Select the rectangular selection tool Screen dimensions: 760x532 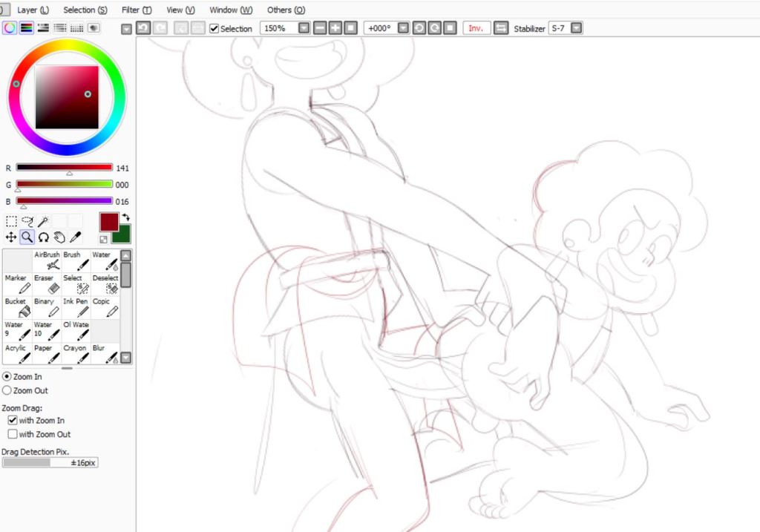tap(11, 221)
